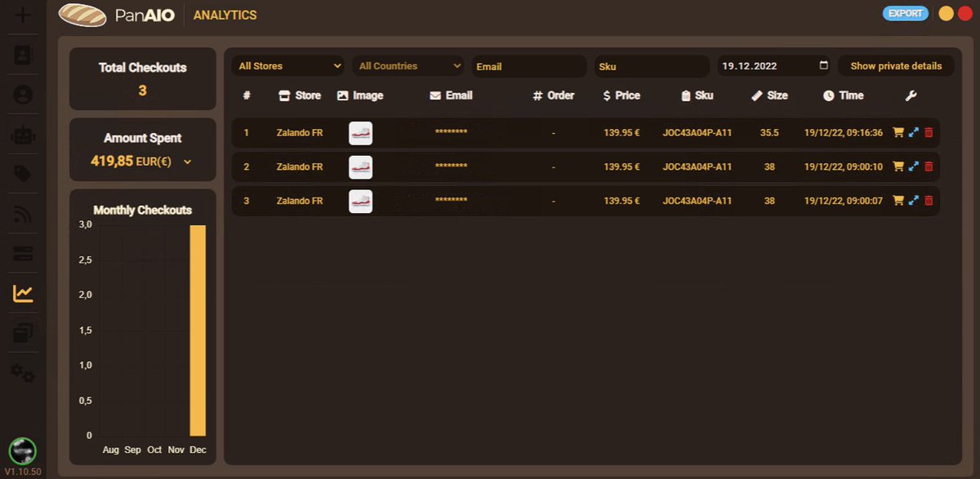The width and height of the screenshot is (980, 479).
Task: Click product thumbnail in row 2
Action: coord(360,167)
